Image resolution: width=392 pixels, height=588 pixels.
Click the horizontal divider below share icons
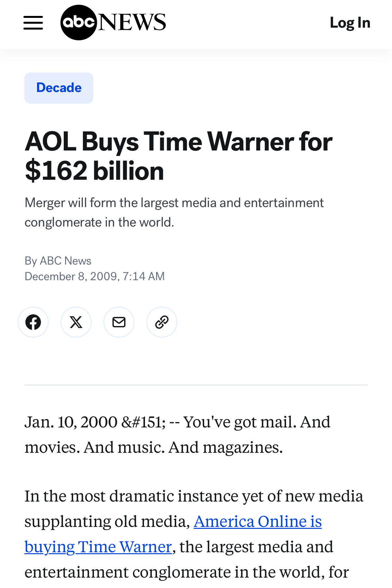coord(196,385)
